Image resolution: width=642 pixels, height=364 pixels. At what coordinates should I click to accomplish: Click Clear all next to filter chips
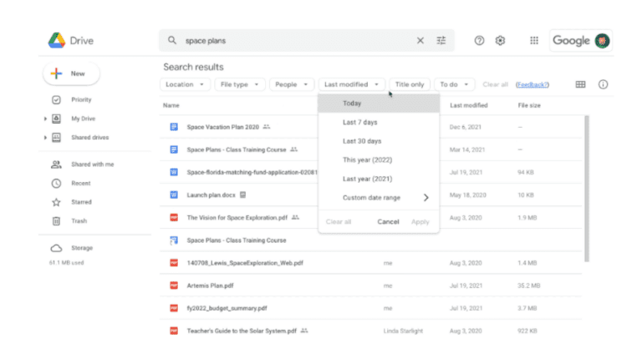tap(495, 84)
